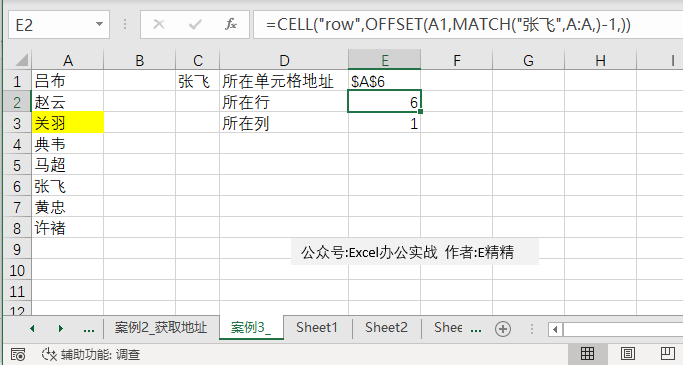The image size is (683, 365).
Task: Click cell A7 containing 黄忠
Action: click(68, 207)
